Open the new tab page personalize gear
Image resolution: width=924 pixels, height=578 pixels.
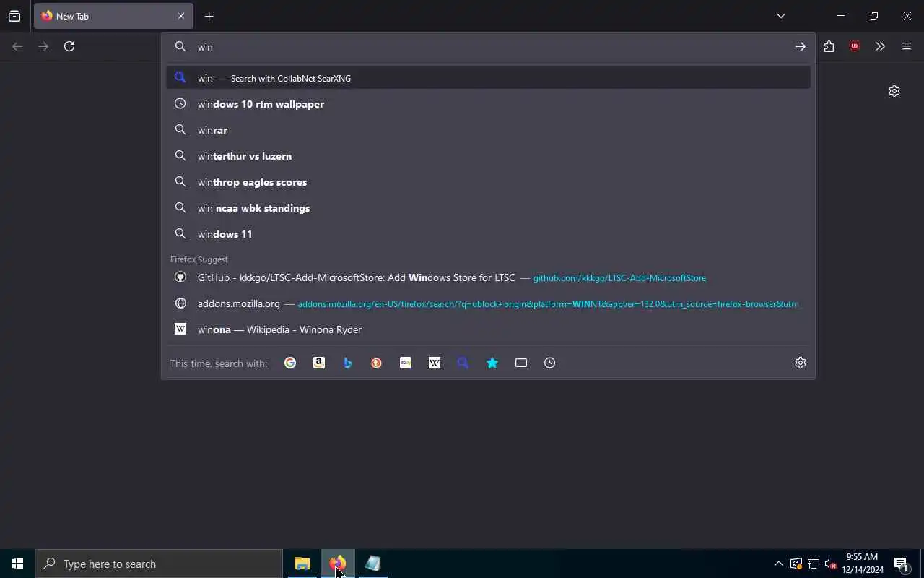894,91
